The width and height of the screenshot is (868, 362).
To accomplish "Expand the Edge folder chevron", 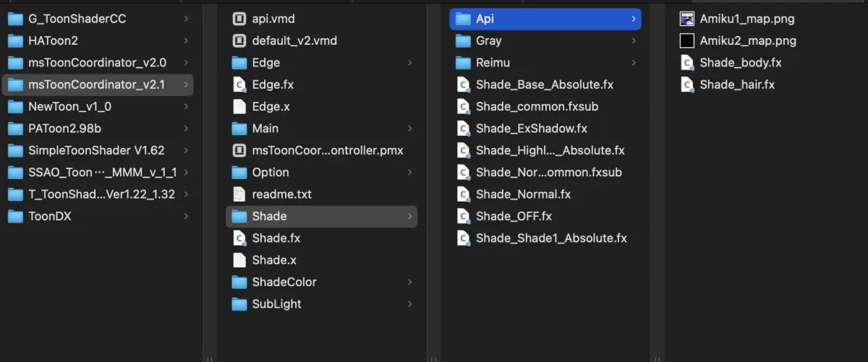I will 410,63.
